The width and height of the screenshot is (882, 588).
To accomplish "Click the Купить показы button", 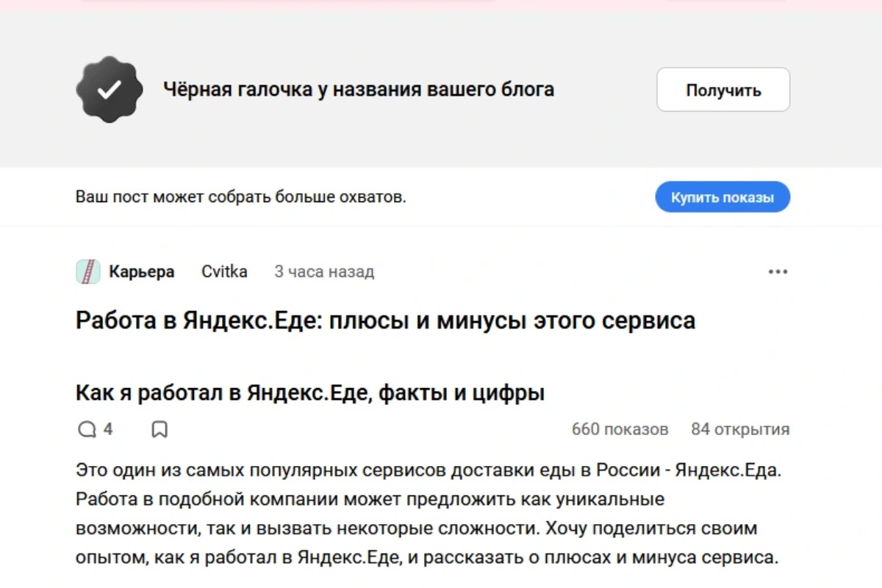I will pyautogui.click(x=723, y=197).
